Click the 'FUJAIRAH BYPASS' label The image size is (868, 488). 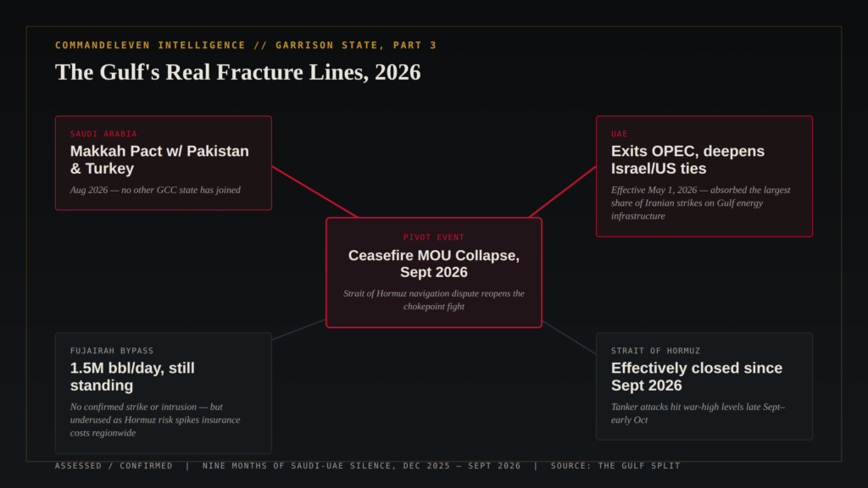(112, 351)
